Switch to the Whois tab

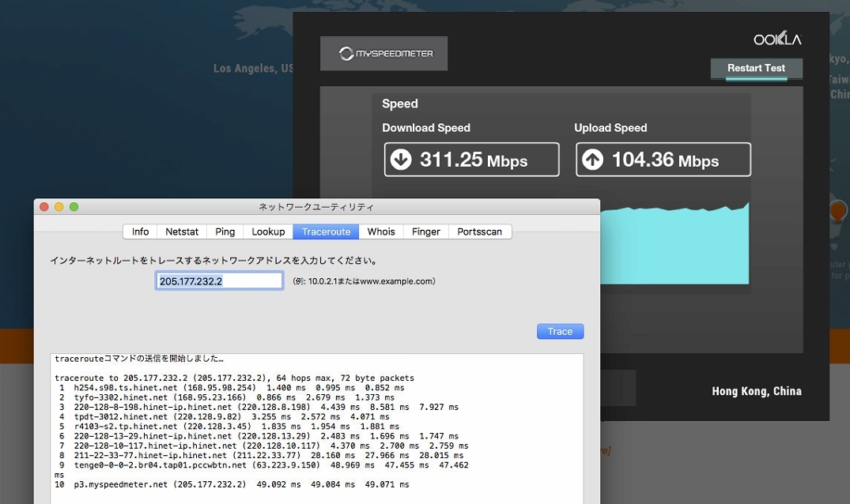point(381,231)
